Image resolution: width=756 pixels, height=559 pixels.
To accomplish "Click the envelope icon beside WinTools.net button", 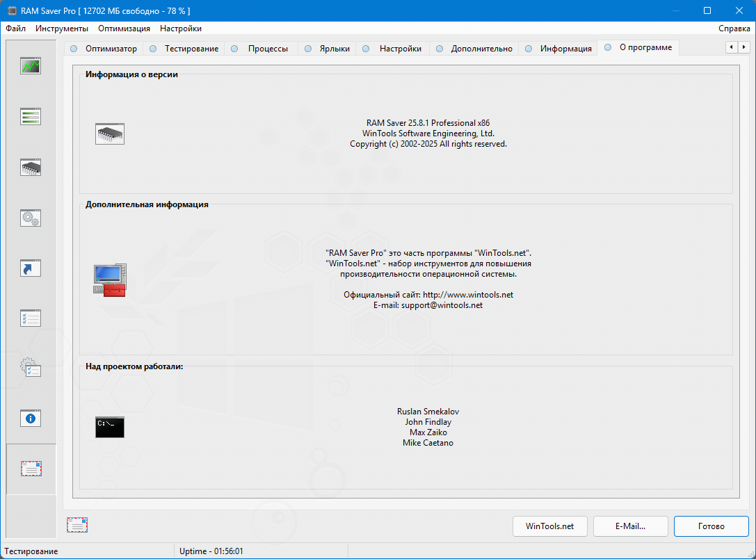I will (x=77, y=525).
